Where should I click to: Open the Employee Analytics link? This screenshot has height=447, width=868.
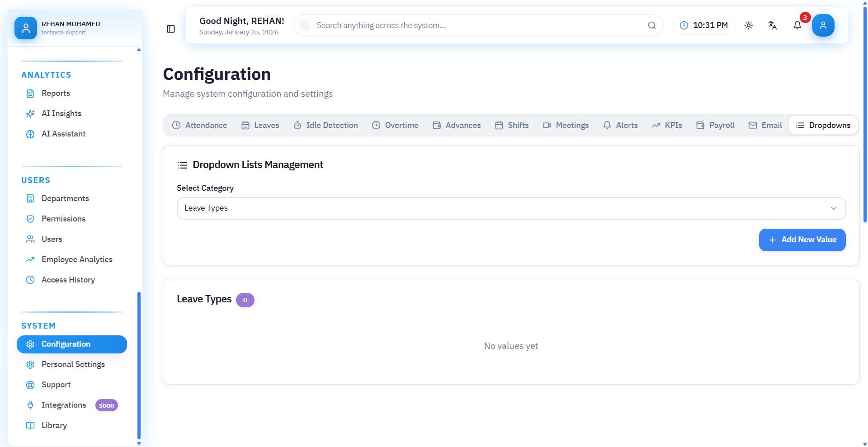[x=77, y=259]
